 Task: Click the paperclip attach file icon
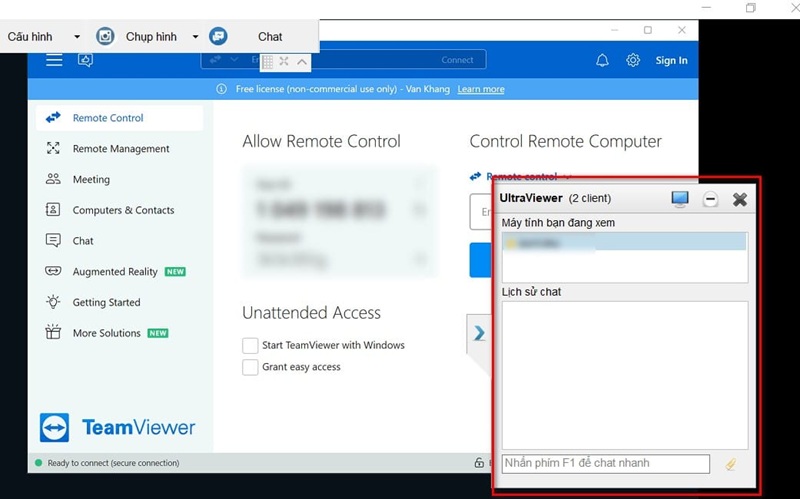point(731,464)
